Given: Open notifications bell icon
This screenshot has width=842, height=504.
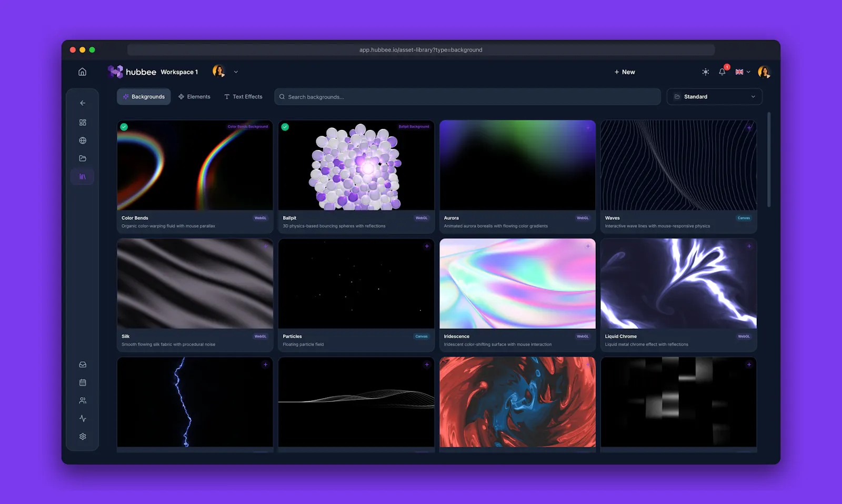Looking at the screenshot, I should [722, 72].
